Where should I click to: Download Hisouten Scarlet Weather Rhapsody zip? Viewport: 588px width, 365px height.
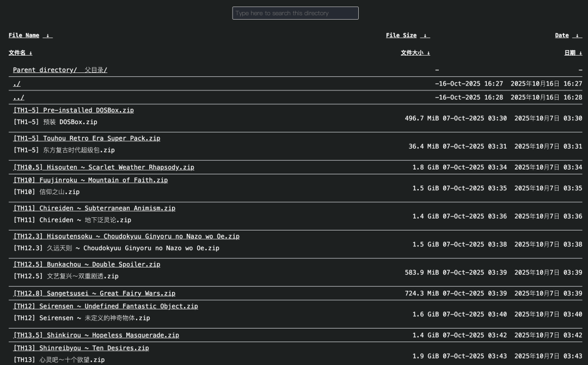[x=103, y=167]
